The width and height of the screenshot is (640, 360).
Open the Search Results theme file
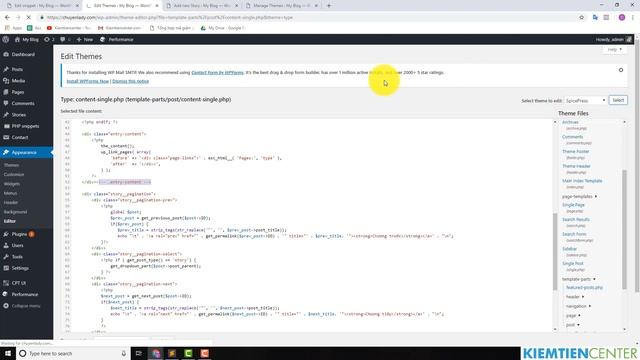pos(576,220)
